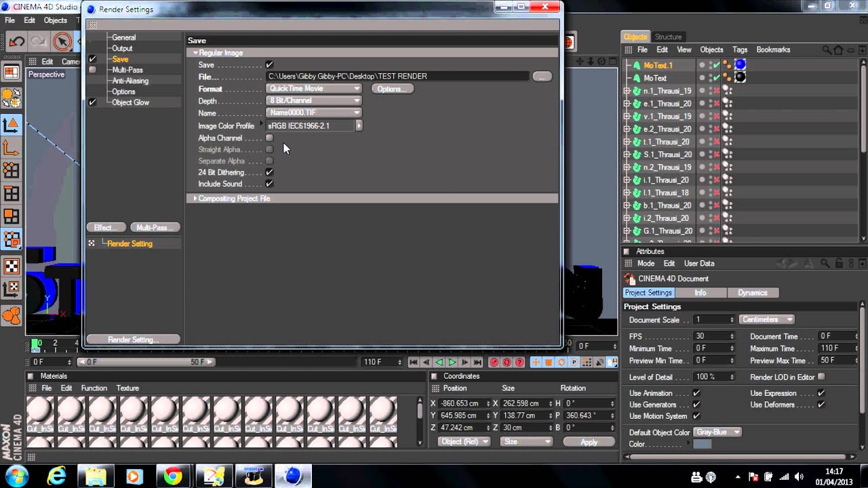The width and height of the screenshot is (868, 488).
Task: Open the Centimeters unit dropdown
Action: click(x=766, y=320)
